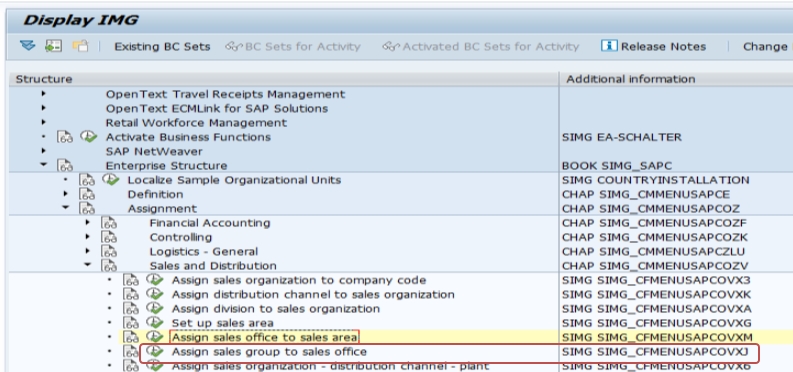Image resolution: width=793 pixels, height=372 pixels.
Task: Open documentation for Assign sales group to sales office
Action: tap(131, 351)
